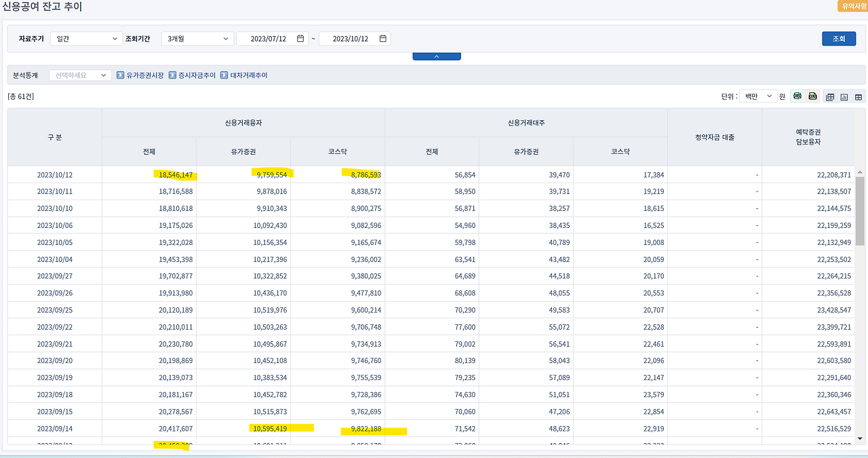Select the grid table view icon
The height and width of the screenshot is (458, 868).
(x=859, y=96)
